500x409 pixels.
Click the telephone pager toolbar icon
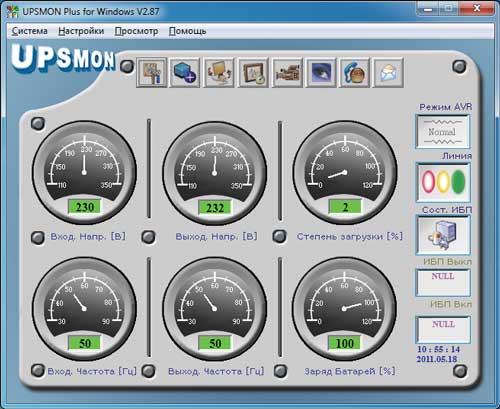coord(354,73)
